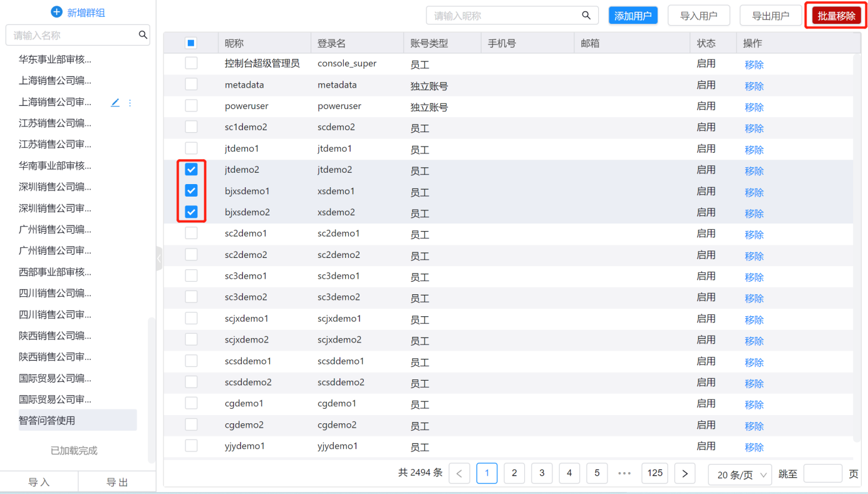Click the magnifier icon in nickname search
The height and width of the screenshot is (494, 868).
pos(586,16)
